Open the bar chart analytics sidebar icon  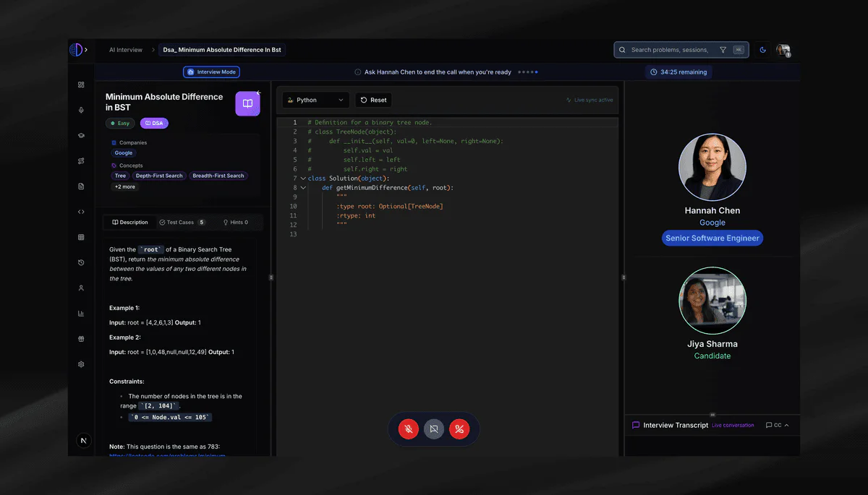click(x=81, y=314)
